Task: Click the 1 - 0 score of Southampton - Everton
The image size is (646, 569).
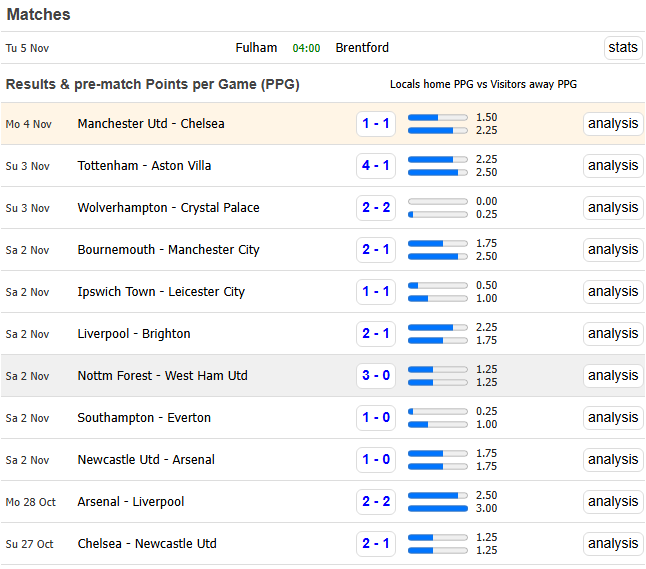Action: [376, 418]
